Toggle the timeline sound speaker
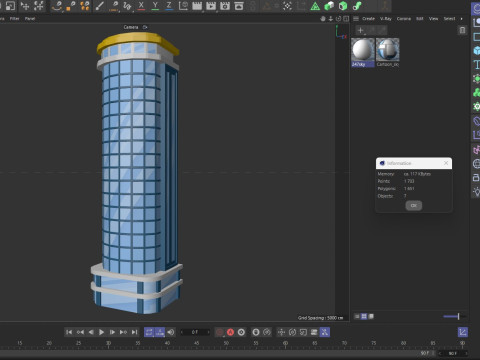This screenshot has height=360, width=480. click(171, 332)
